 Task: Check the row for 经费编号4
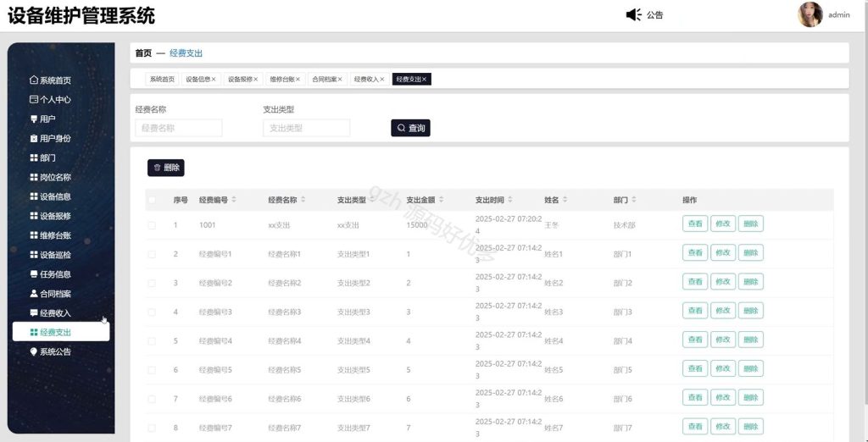pyautogui.click(x=152, y=340)
